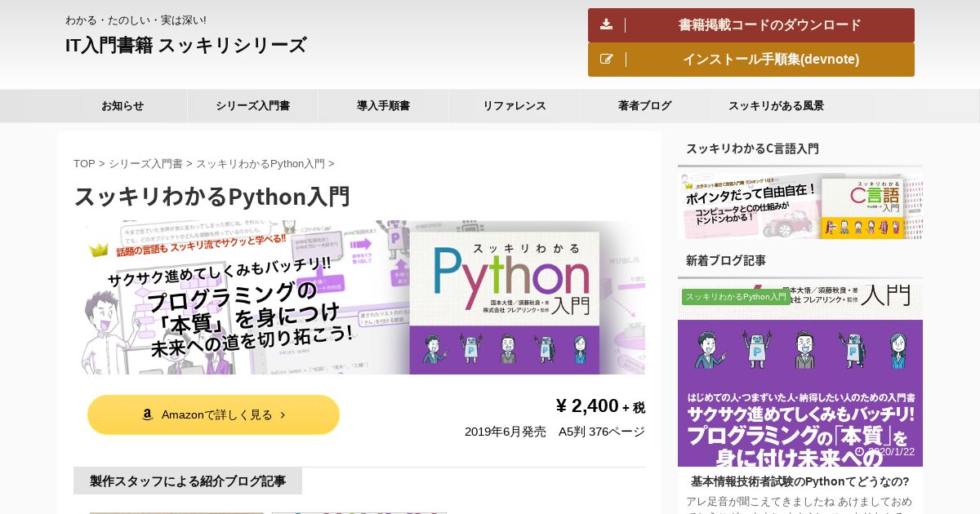The image size is (980, 514).
Task: Click IT入門書籍 スッキリシリーズ site title
Action: (x=186, y=45)
